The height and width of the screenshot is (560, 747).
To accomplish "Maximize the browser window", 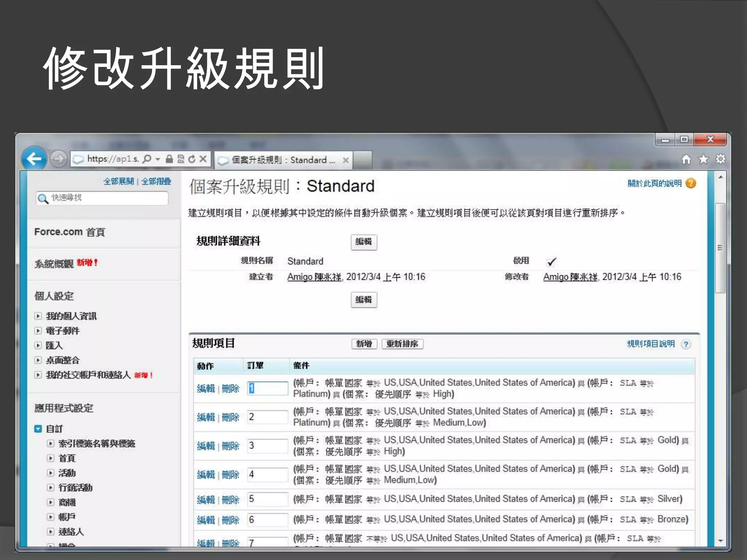I will (x=684, y=140).
